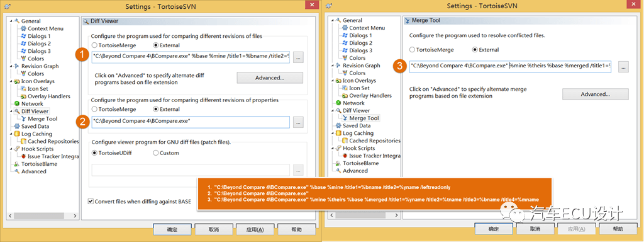
Task: Collapse Hook Scripts node in left window
Action: click(11, 149)
